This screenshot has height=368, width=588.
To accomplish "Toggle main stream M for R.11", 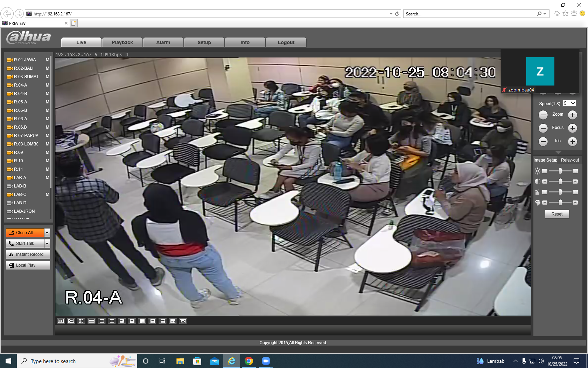I will (x=48, y=169).
